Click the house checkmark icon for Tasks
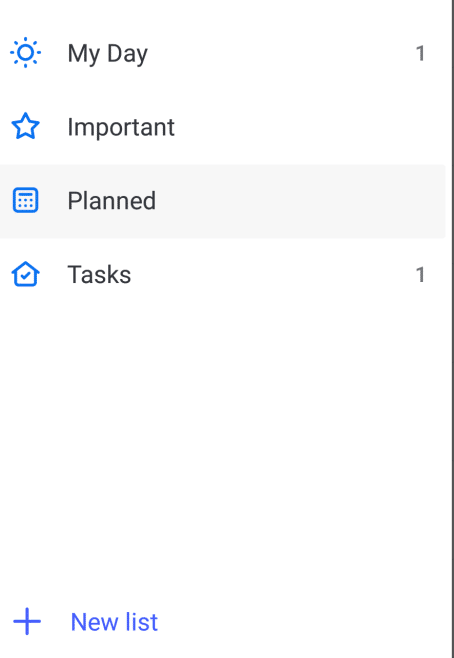 tap(26, 274)
